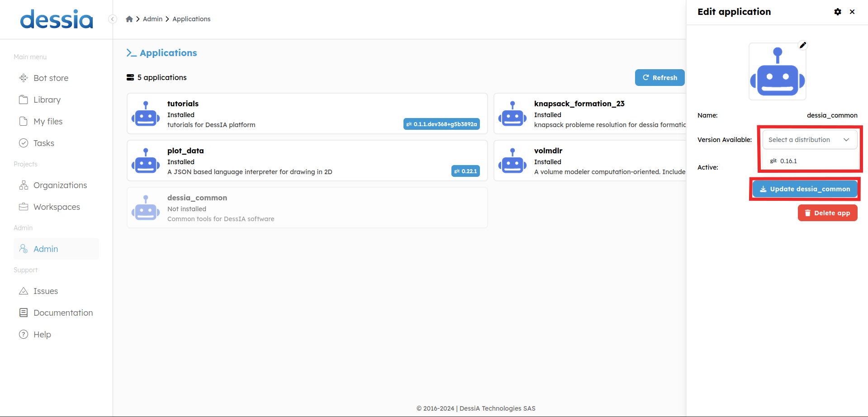Open the Applications breadcrumb link
Image resolution: width=868 pixels, height=417 pixels.
click(191, 19)
